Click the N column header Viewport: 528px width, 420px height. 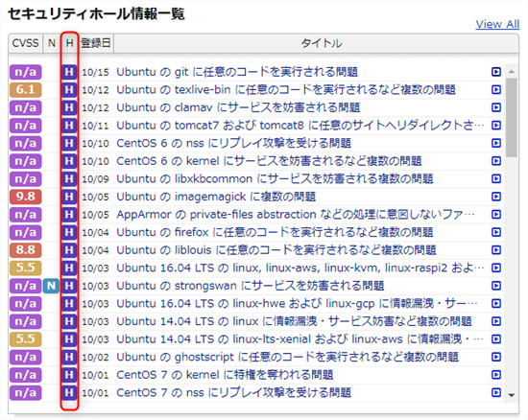click(x=52, y=43)
